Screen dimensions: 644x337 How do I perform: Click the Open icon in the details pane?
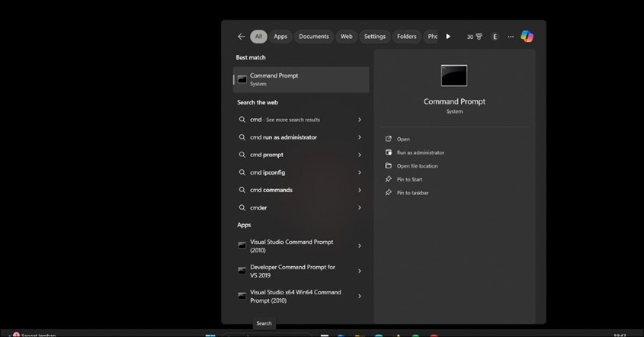click(388, 139)
